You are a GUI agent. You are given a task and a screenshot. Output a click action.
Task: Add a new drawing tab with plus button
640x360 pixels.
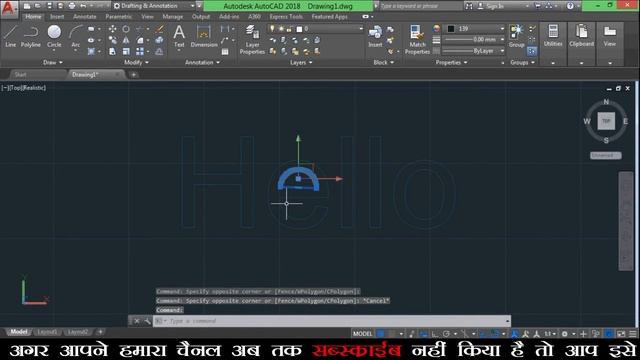[x=133, y=75]
